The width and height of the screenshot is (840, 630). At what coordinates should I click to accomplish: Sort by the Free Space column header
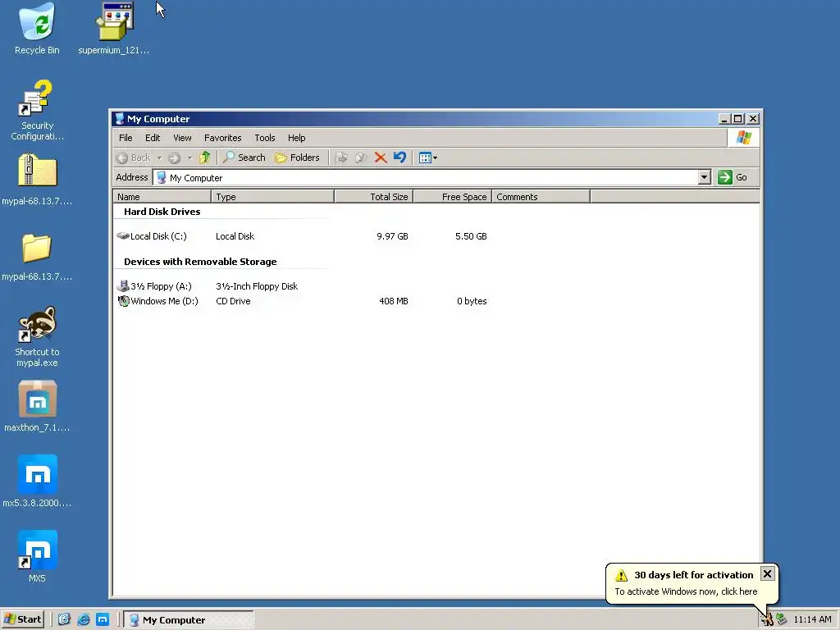(453, 197)
